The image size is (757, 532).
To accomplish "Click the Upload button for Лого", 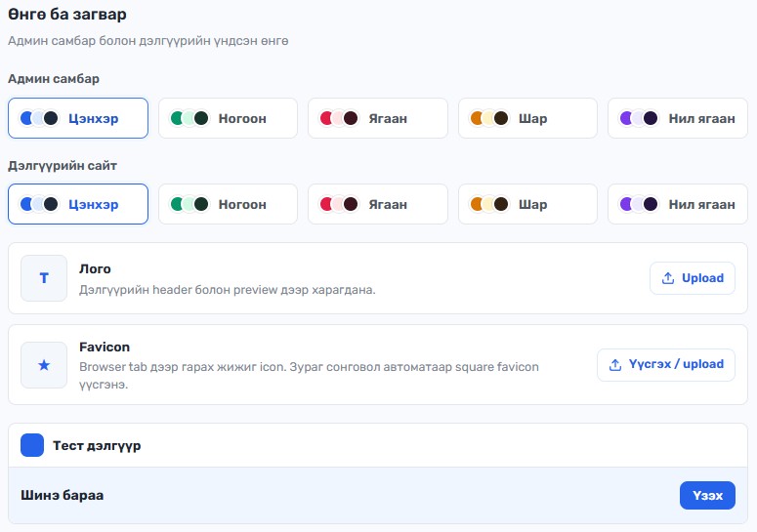I will (693, 278).
